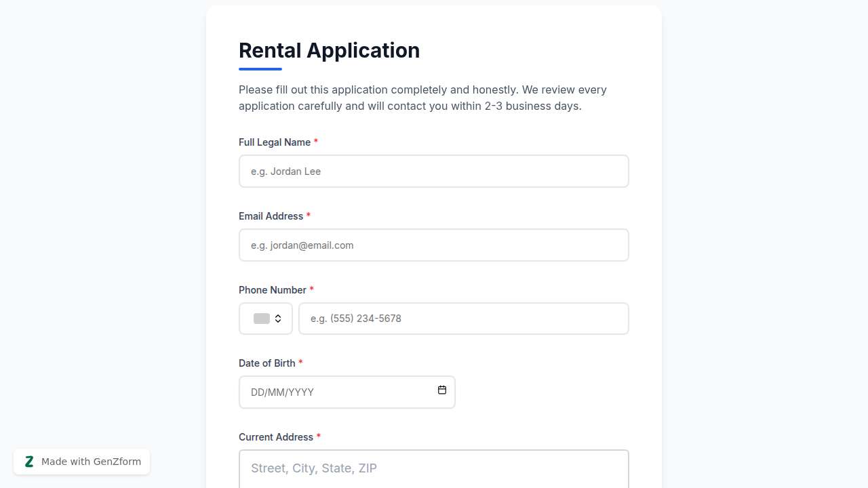Click the required asterisk next to Current Address
Screen dimensions: 868x488
point(318,436)
